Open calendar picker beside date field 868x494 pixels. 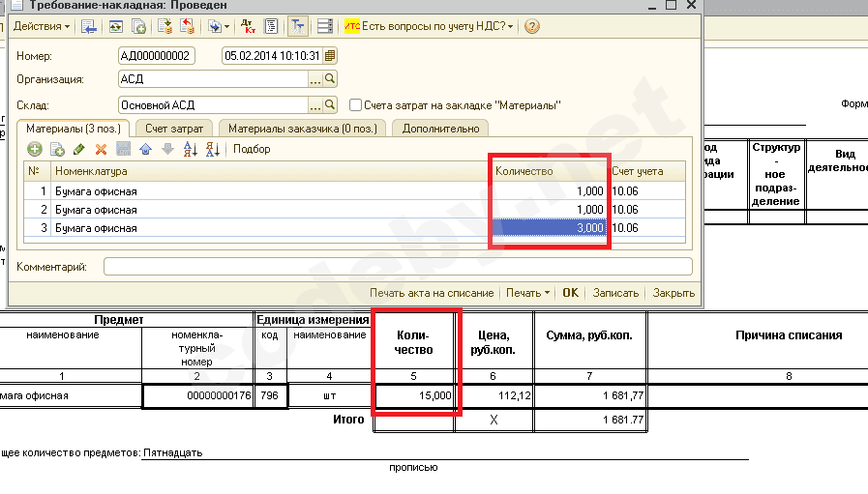click(x=330, y=55)
